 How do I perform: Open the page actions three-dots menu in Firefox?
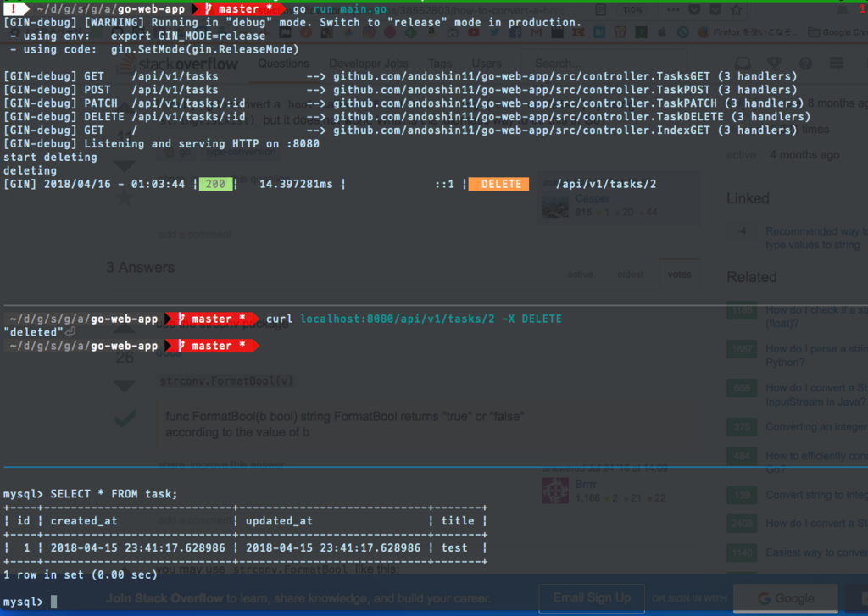coord(673,9)
